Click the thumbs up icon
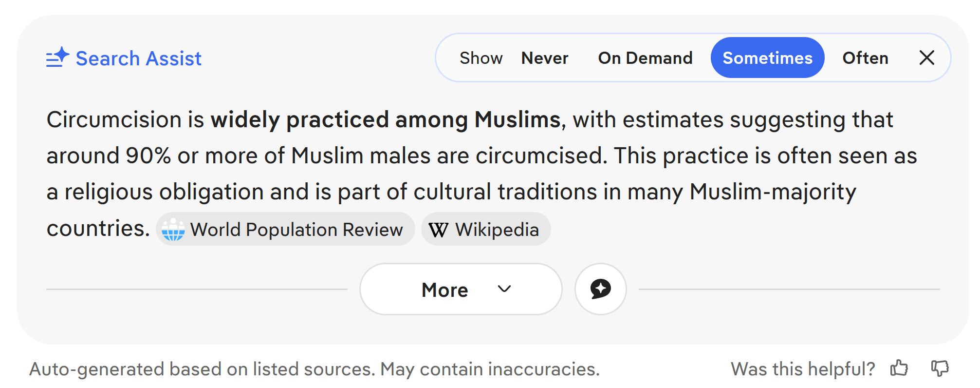The height and width of the screenshot is (388, 980). [x=899, y=369]
